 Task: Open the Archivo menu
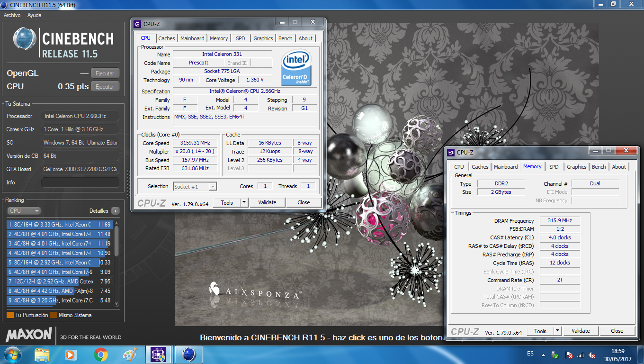(12, 15)
